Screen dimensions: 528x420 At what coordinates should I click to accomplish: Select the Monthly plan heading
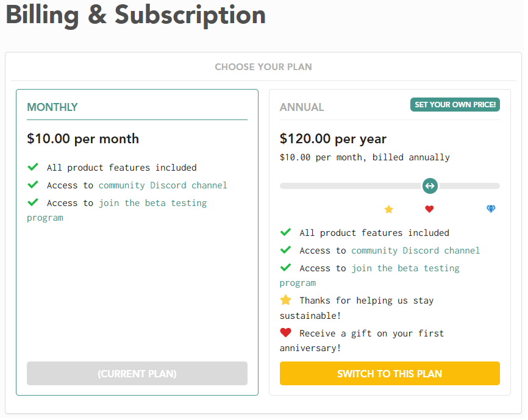click(52, 108)
